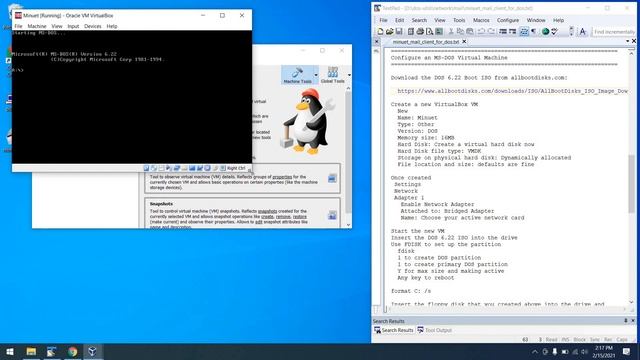Click the large A font icon in TextPad
The height and width of the screenshot is (360, 640).
[583, 31]
